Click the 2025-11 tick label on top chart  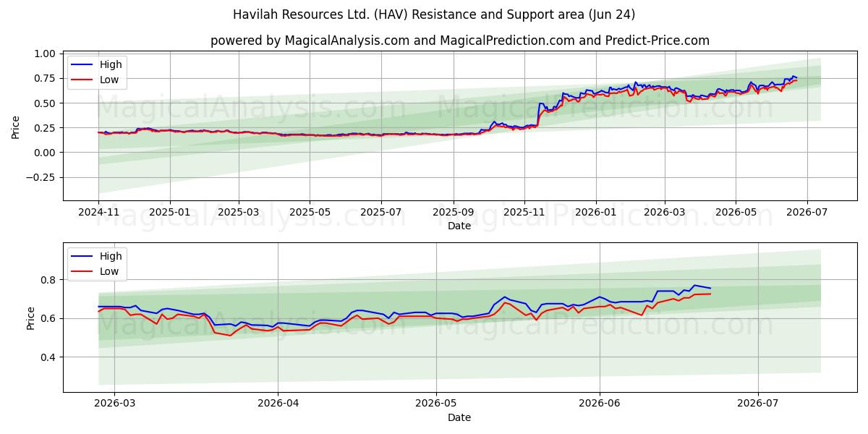click(524, 213)
